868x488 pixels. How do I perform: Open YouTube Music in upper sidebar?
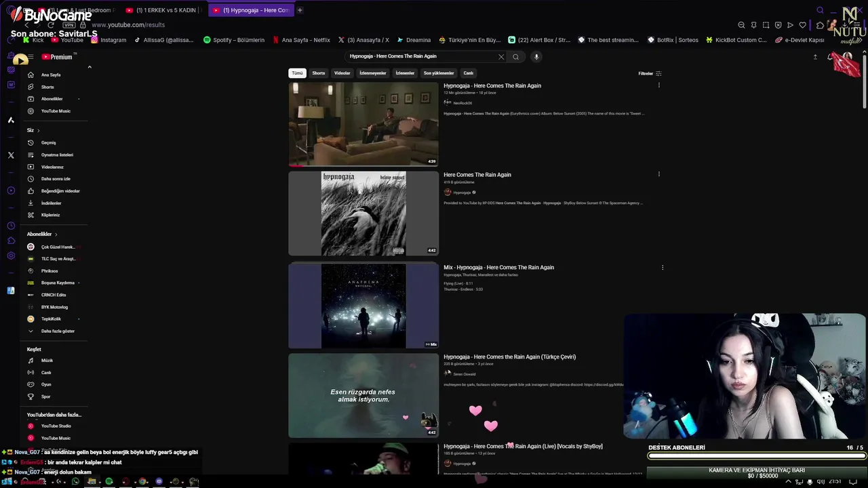(55, 111)
